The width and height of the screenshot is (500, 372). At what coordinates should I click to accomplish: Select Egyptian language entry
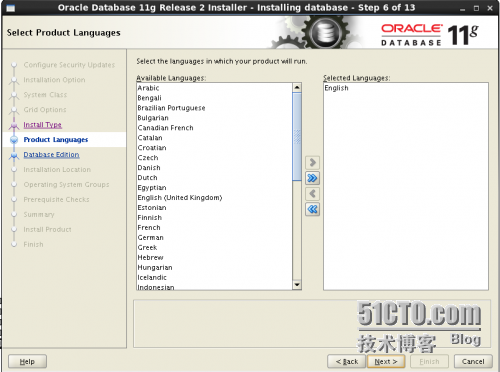[x=214, y=188]
